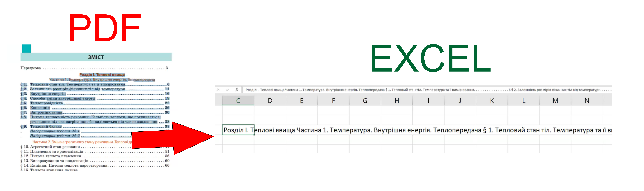This screenshot has width=644, height=191.
Task: Click the '§ 7. Випромінювання' line
Action: [95, 112]
